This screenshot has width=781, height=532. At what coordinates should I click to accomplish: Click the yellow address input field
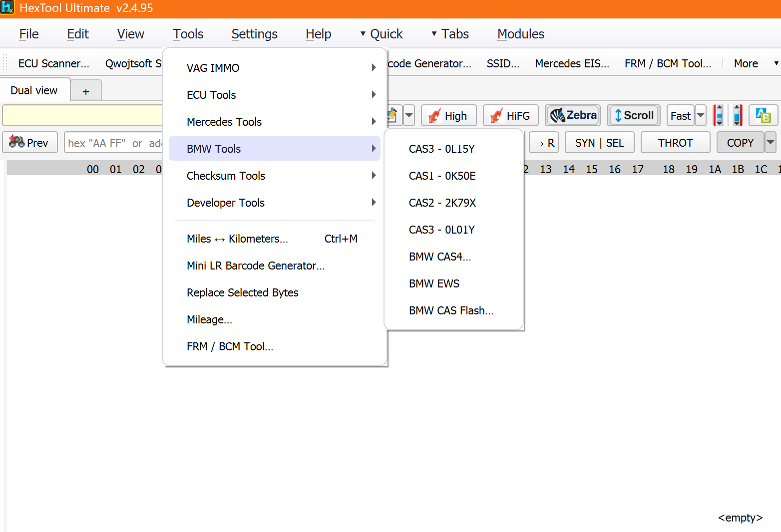[82, 115]
